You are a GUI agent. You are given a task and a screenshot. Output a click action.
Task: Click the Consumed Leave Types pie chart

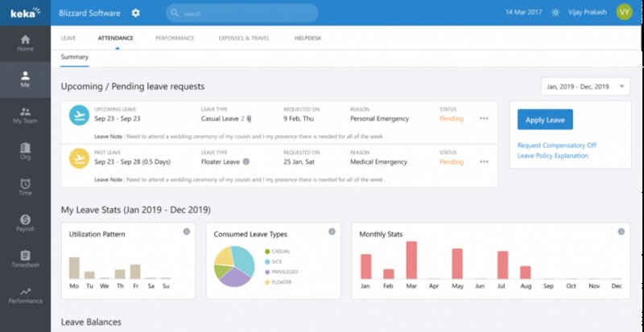point(233,267)
